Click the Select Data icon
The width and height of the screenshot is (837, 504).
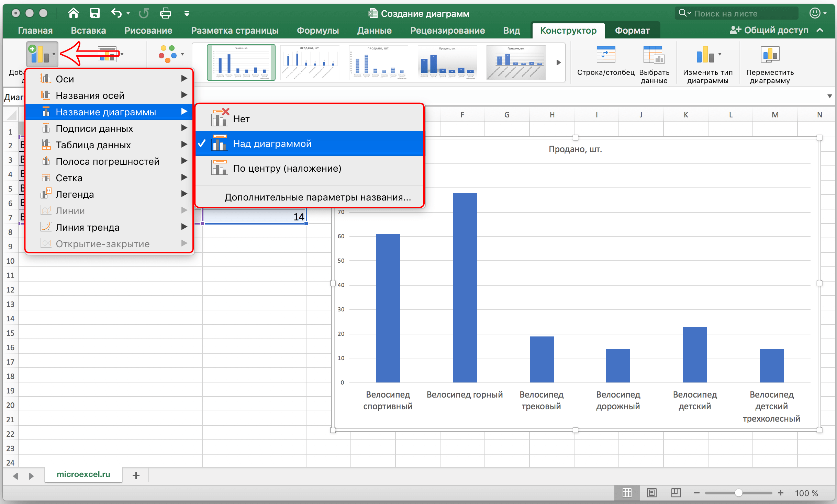(x=654, y=55)
